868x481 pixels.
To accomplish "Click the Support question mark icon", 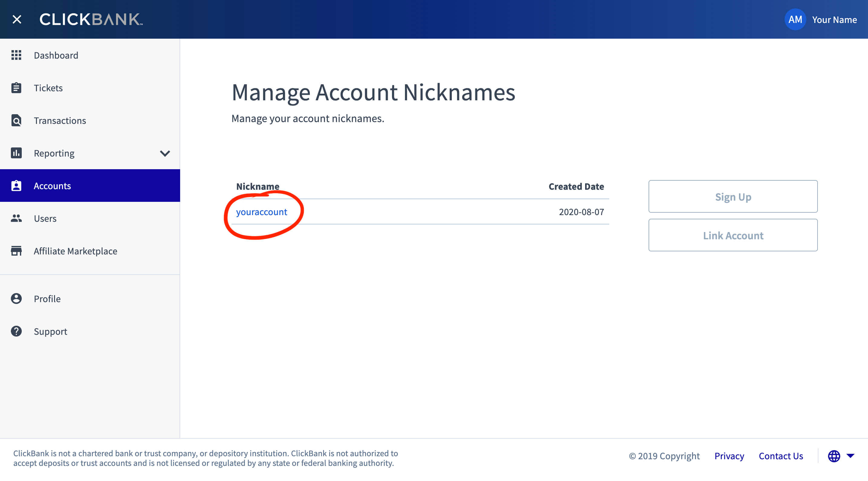I will (16, 331).
